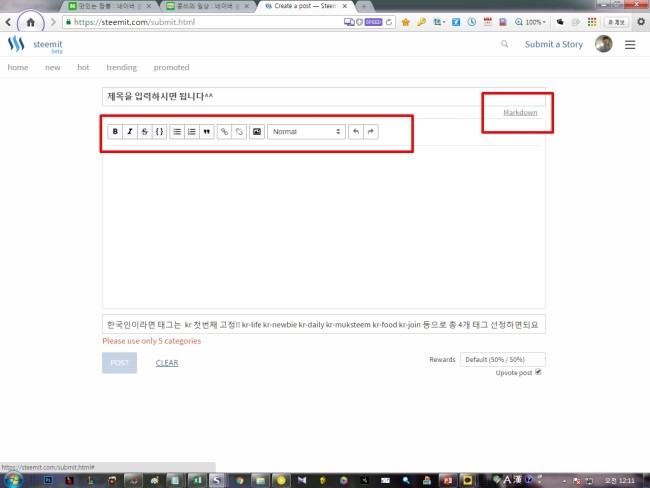Insert code block with braces icon
The height and width of the screenshot is (488, 650).
click(160, 131)
